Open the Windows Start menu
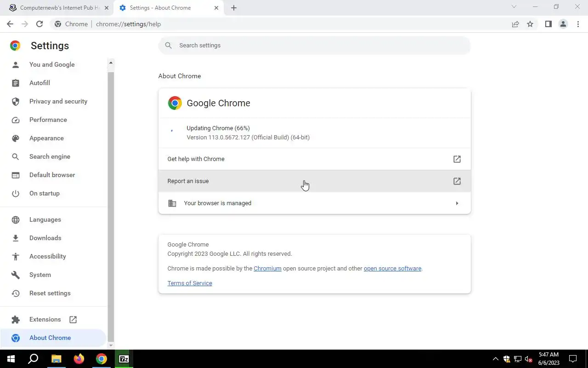Image resolution: width=588 pixels, height=368 pixels. 11,359
